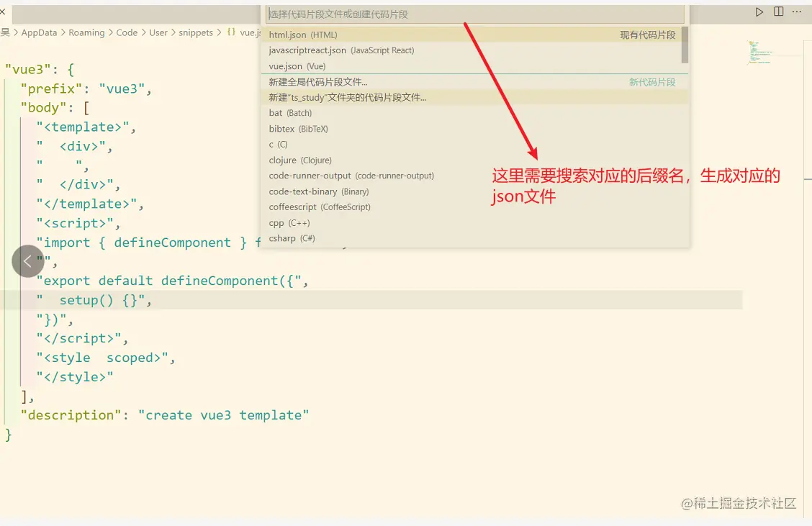Open Roaming breadcrumb segment
The width and height of the screenshot is (812, 526).
(86, 32)
